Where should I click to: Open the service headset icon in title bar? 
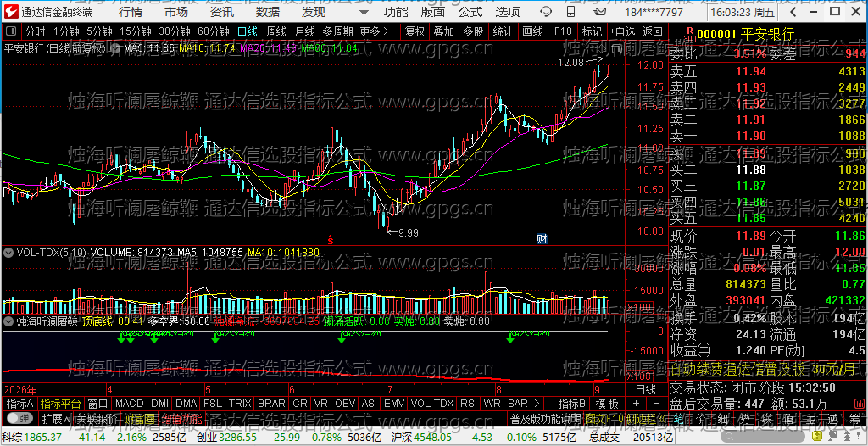pos(545,12)
